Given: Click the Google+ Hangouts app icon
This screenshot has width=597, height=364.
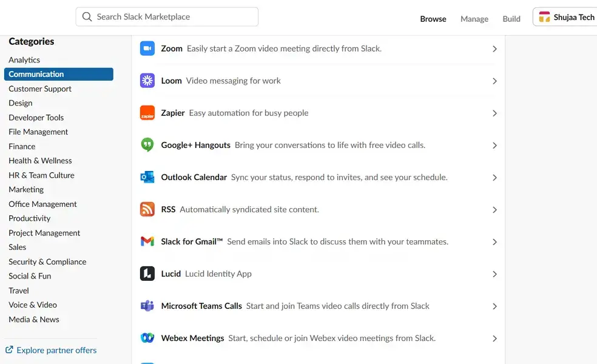Looking at the screenshot, I should tap(147, 145).
